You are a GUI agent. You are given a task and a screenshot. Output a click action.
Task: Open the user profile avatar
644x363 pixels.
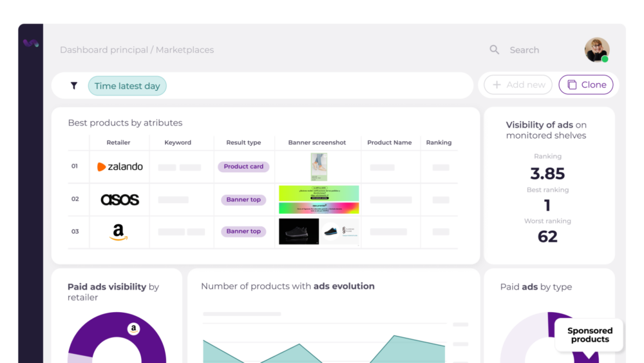point(597,50)
